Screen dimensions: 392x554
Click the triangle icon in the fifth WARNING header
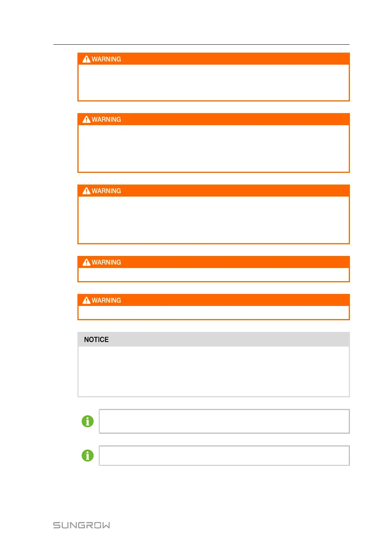86,300
